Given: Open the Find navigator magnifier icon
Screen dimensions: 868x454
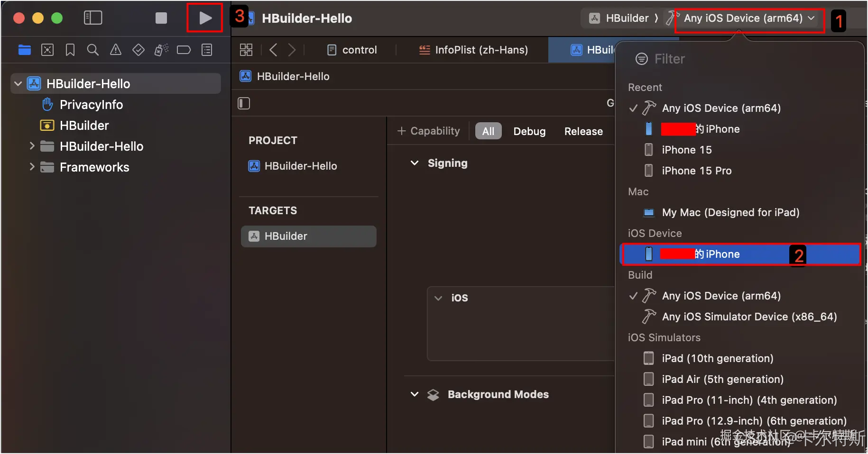Looking at the screenshot, I should (x=93, y=50).
